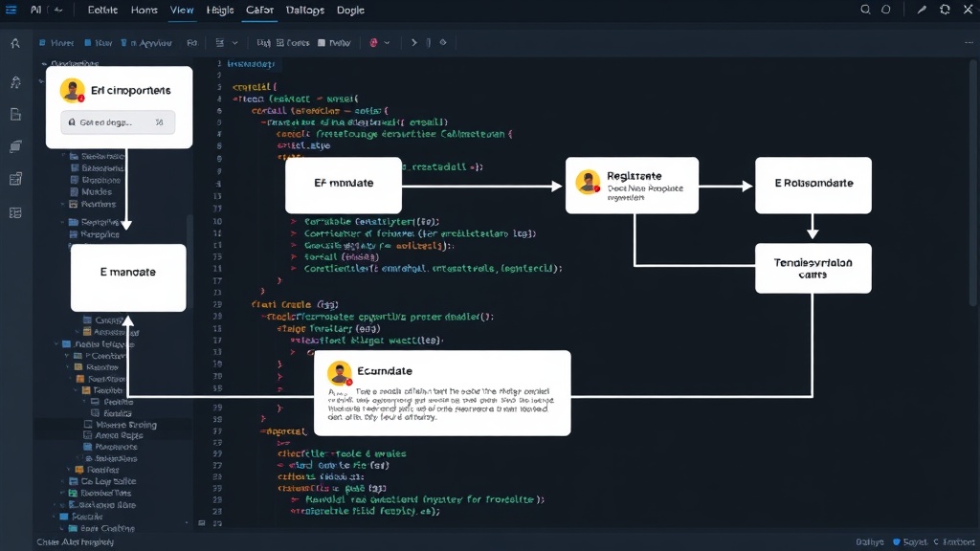Click the red record icon in toolbar

click(x=374, y=42)
